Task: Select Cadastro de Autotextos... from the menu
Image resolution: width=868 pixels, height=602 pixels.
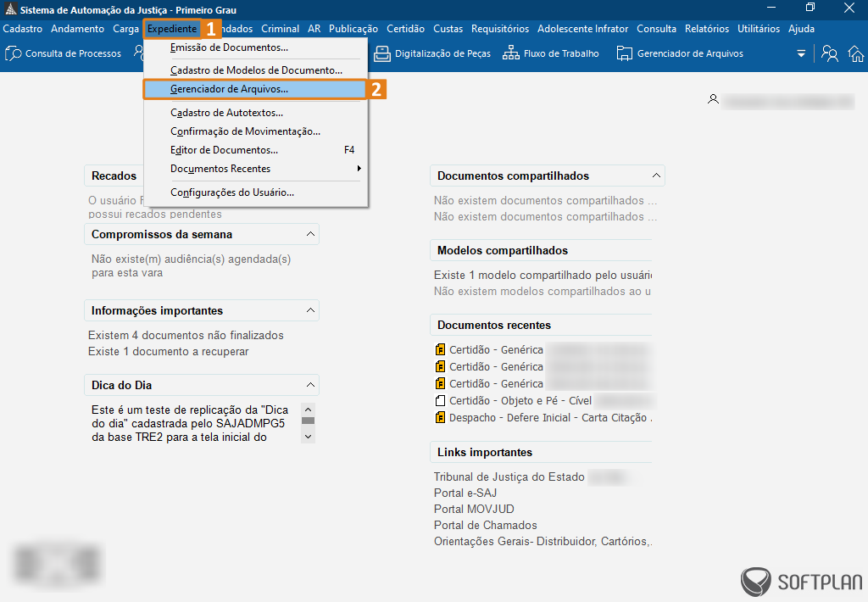Action: point(255,113)
